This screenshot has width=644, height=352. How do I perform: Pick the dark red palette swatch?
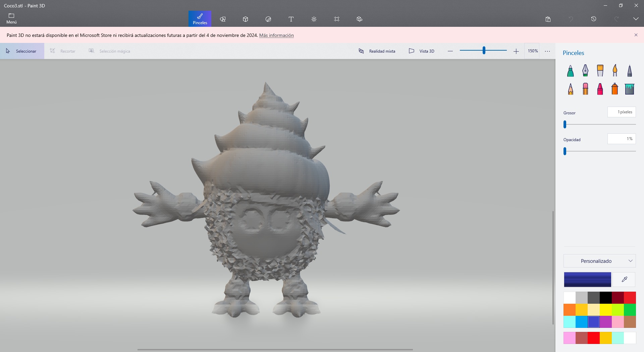(618, 298)
